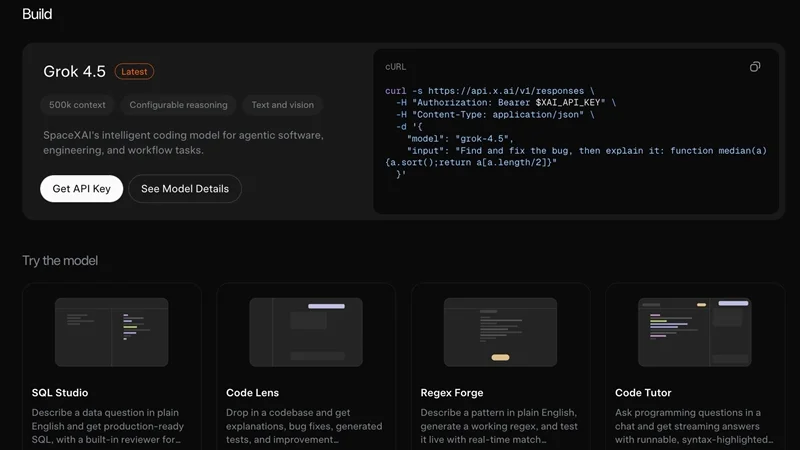
Task: Click inside the curl command code block
Action: pos(576,133)
